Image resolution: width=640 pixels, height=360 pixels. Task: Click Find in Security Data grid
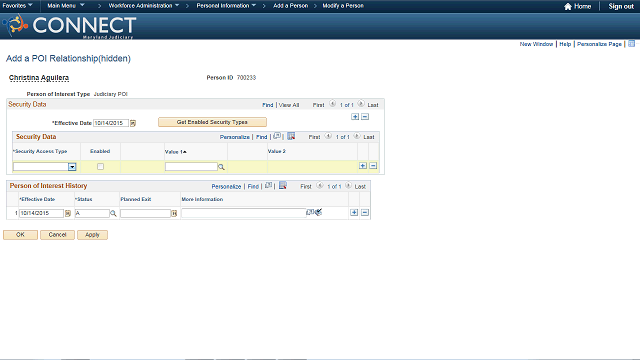261,137
